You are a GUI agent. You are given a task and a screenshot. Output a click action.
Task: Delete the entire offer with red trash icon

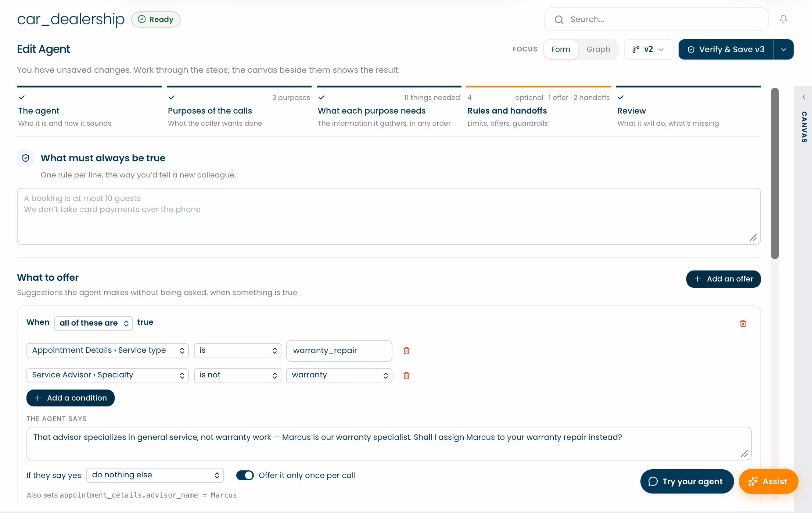[x=743, y=323]
